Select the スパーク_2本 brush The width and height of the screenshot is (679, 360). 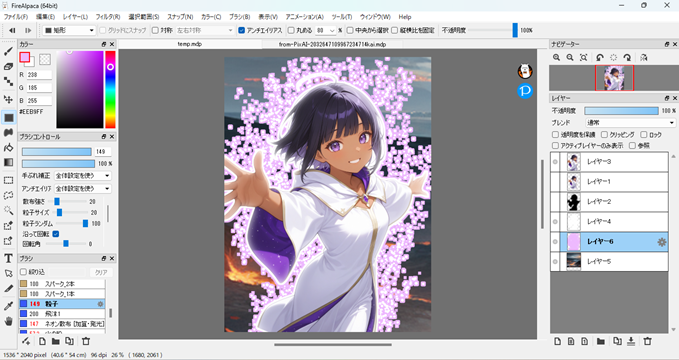tap(61, 284)
